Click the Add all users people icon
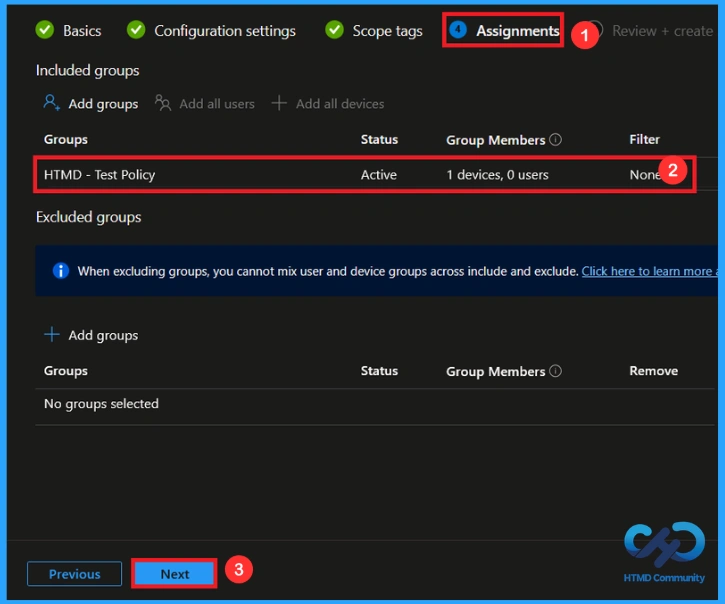 point(163,103)
